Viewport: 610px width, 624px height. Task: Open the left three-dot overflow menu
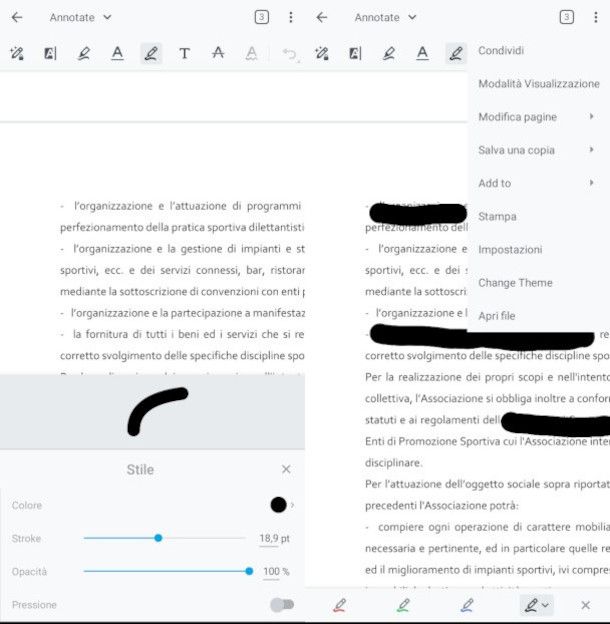pyautogui.click(x=291, y=17)
